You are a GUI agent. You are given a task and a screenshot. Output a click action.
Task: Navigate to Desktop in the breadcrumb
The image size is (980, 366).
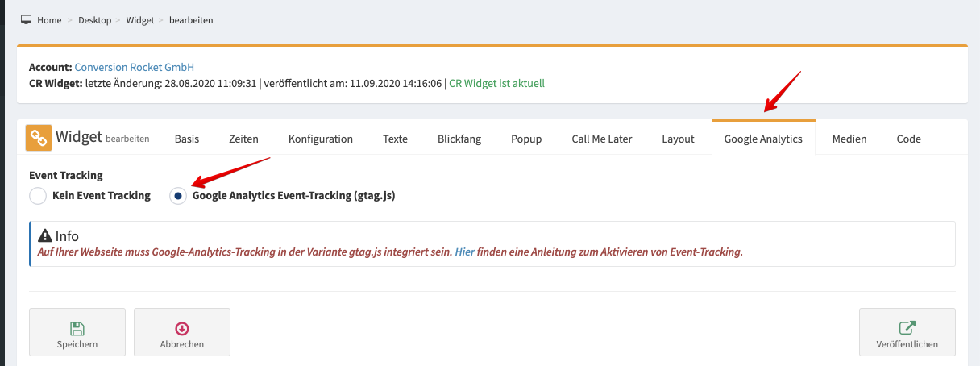[x=95, y=19]
